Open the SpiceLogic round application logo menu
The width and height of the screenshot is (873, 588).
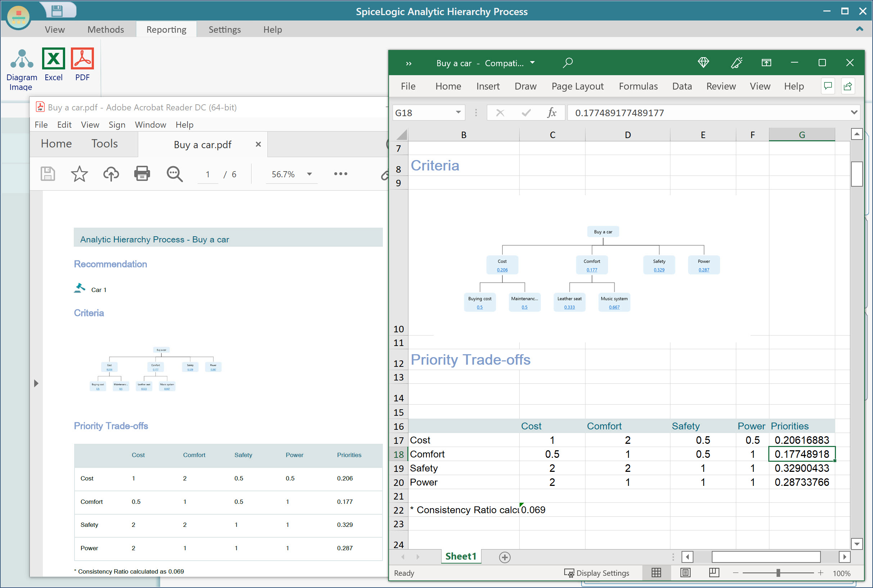[18, 17]
